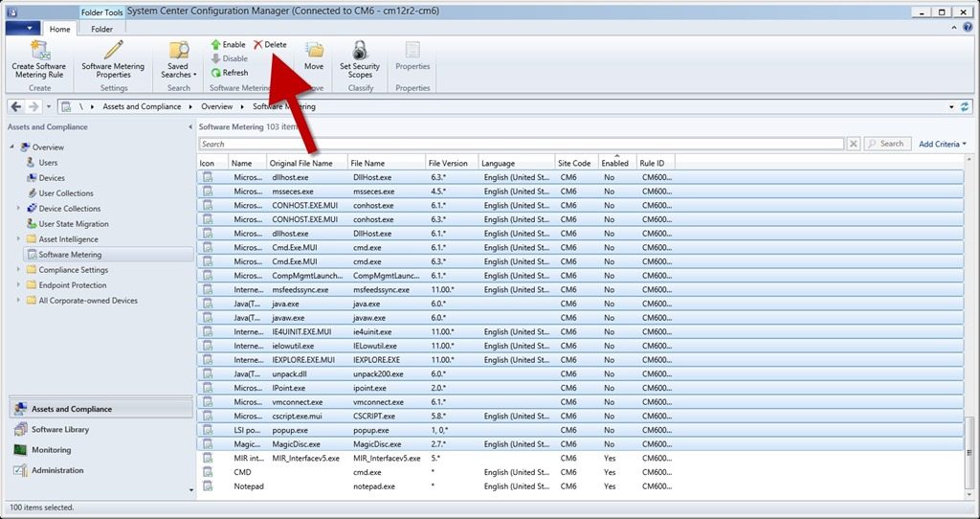Image resolution: width=980 pixels, height=519 pixels.
Task: Sort by the File Version column
Action: point(452,163)
